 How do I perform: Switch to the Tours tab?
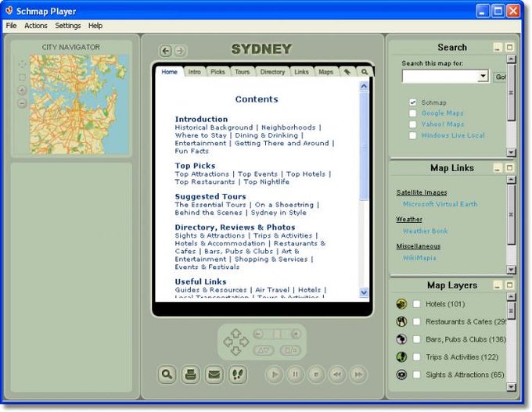pos(242,72)
